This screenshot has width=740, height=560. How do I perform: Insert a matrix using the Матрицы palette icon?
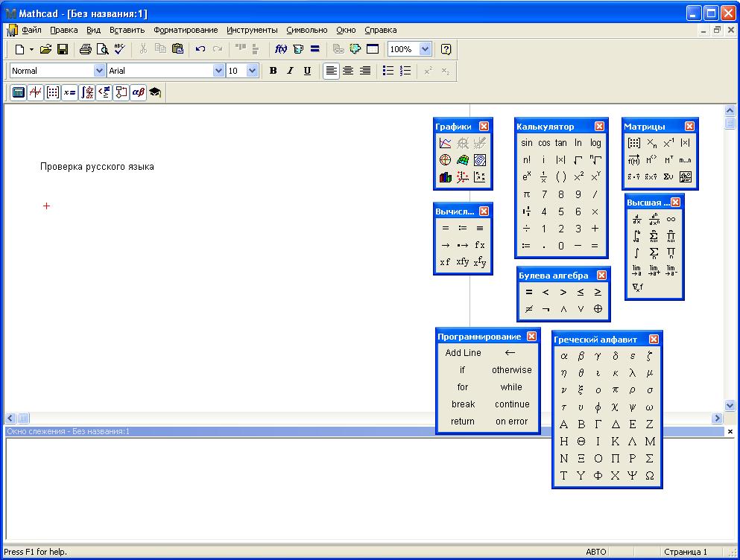point(633,142)
